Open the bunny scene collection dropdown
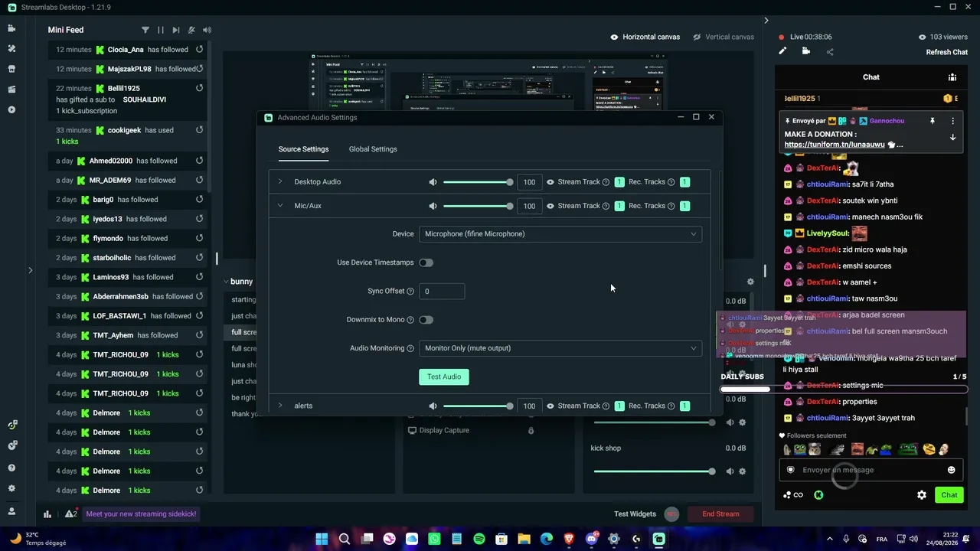980x551 pixels. (237, 282)
